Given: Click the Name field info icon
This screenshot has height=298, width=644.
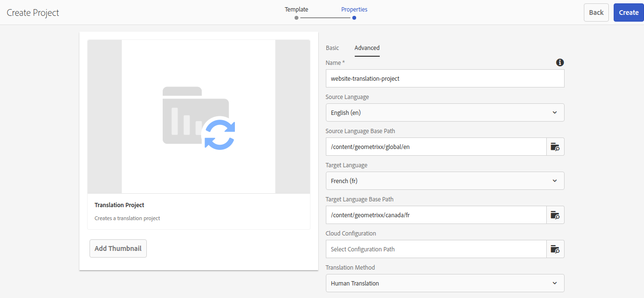Looking at the screenshot, I should point(560,62).
